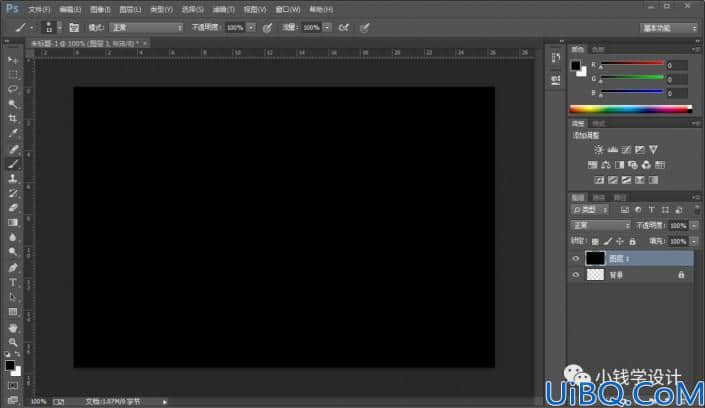Open the brush mode dropdown 正常

coord(146,28)
